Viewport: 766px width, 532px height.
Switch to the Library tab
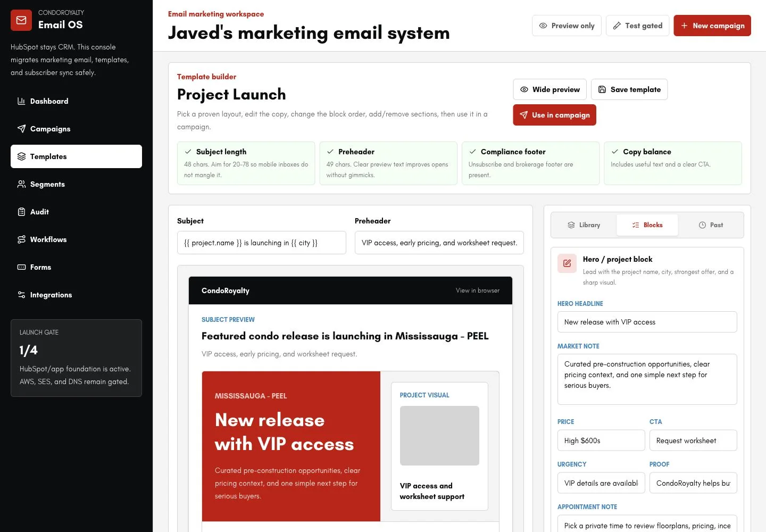click(x=584, y=225)
